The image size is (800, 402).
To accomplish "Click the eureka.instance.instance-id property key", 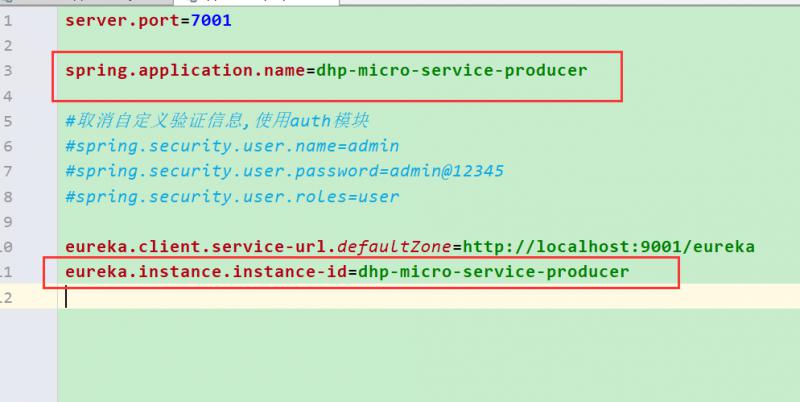I will point(206,272).
